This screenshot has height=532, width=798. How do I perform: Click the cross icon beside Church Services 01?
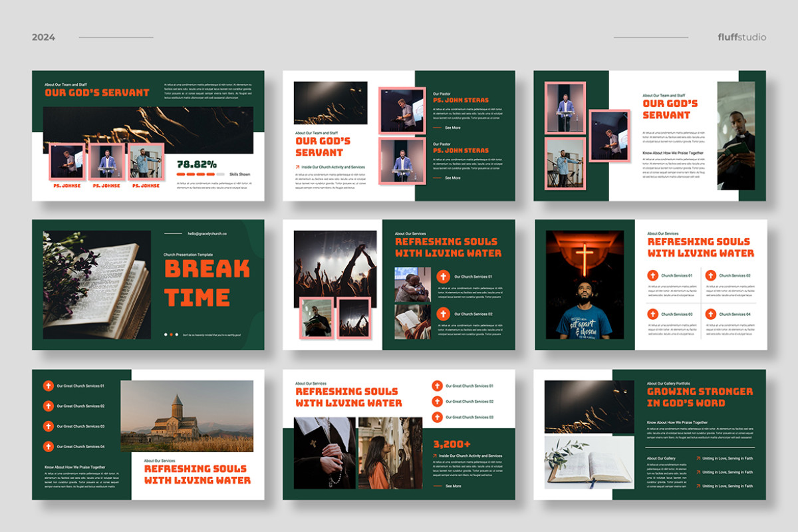click(652, 275)
